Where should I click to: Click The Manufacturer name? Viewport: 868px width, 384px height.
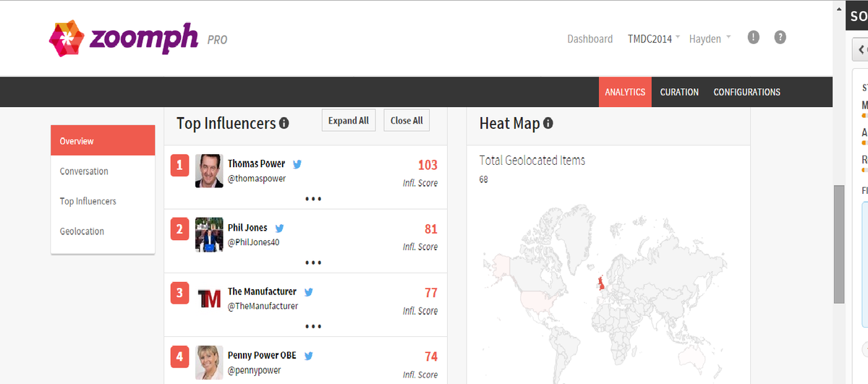click(262, 291)
